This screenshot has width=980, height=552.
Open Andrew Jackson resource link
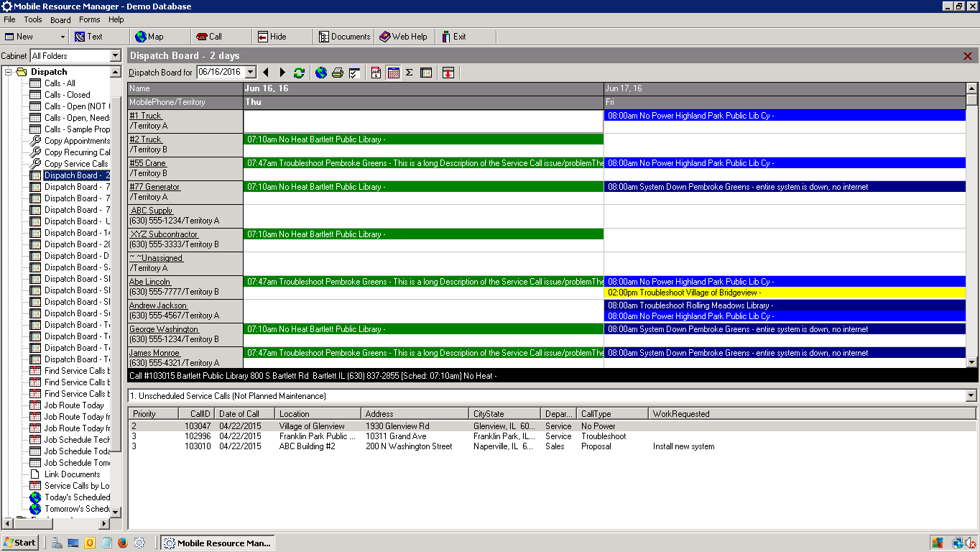tap(158, 305)
